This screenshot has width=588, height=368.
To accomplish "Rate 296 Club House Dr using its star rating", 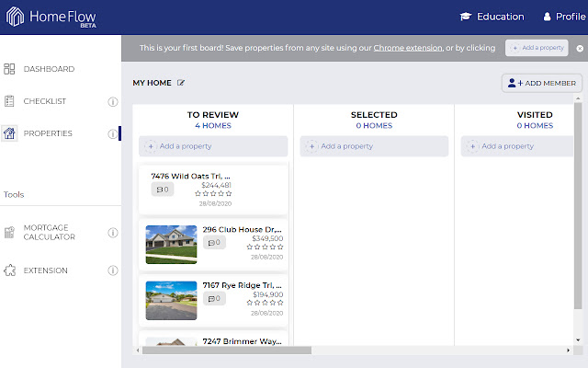I will 265,247.
